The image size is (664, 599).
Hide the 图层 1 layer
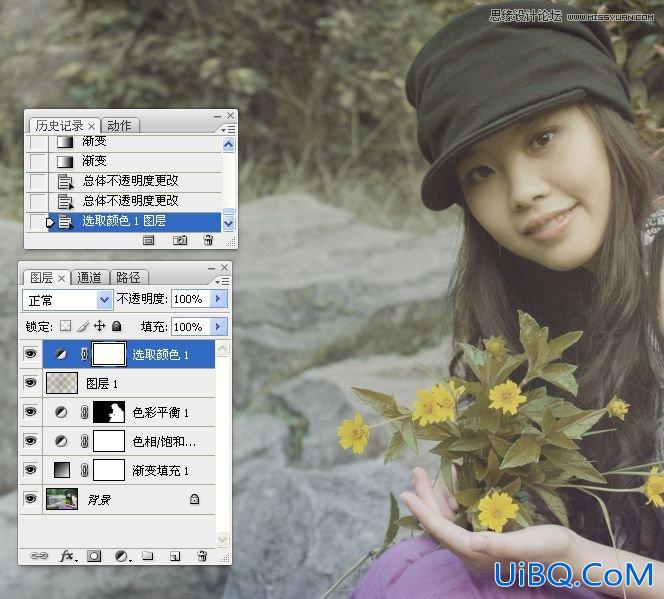coord(30,383)
